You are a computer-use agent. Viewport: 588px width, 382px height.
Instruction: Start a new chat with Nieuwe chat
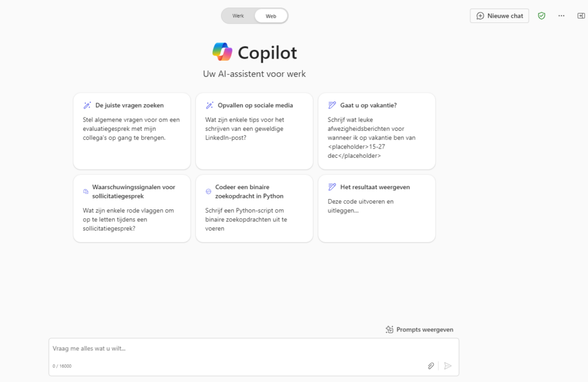tap(500, 15)
